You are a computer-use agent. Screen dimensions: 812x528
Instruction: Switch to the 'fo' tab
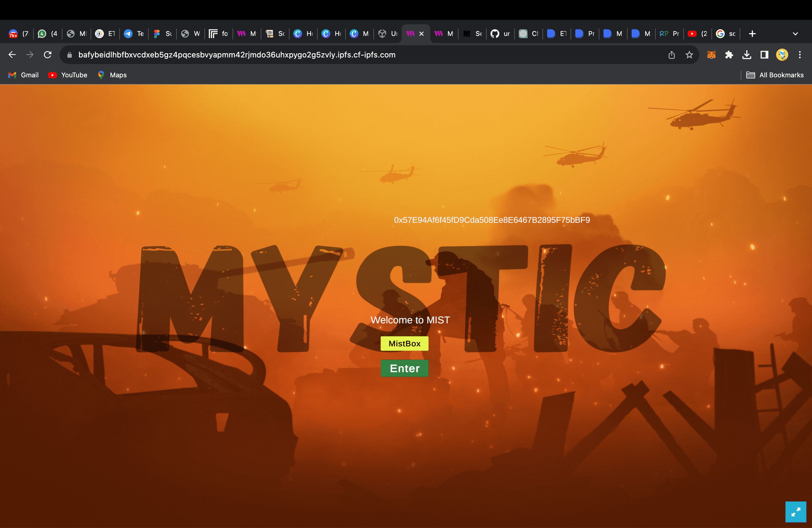click(219, 34)
